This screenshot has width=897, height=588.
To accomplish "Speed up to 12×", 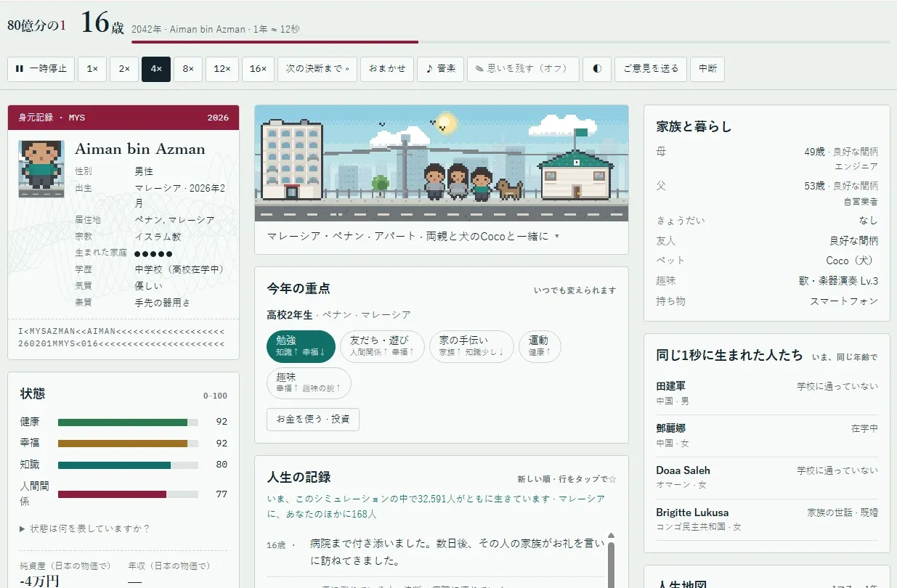I will (x=222, y=69).
